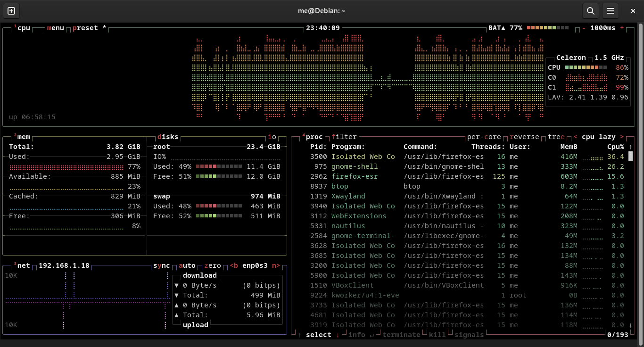Viewport: 644px width, 347px height.
Task: Open the process filter field
Action: (x=344, y=137)
